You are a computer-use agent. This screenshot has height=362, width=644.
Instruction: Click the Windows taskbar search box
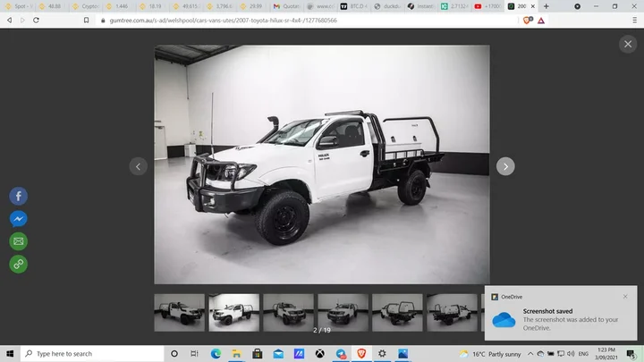89,353
